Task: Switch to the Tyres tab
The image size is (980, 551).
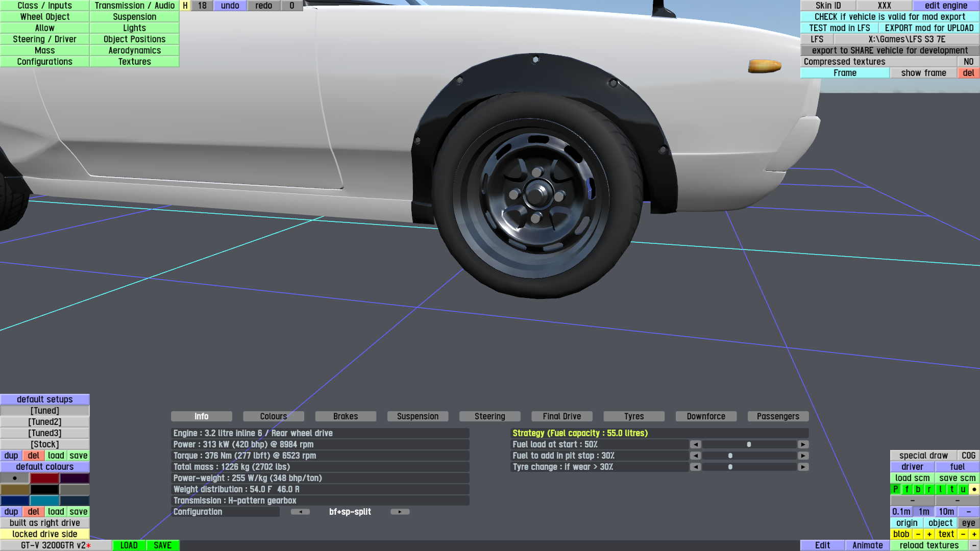Action: pyautogui.click(x=633, y=416)
